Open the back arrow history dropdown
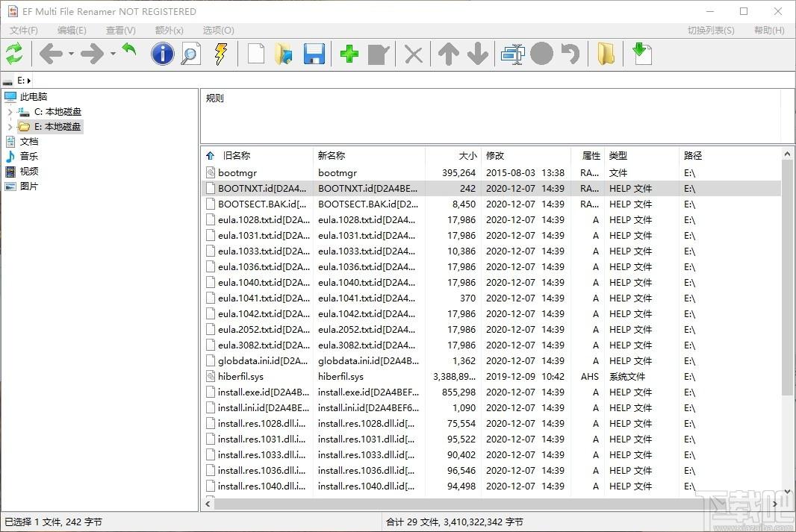The width and height of the screenshot is (796, 532). 72,54
